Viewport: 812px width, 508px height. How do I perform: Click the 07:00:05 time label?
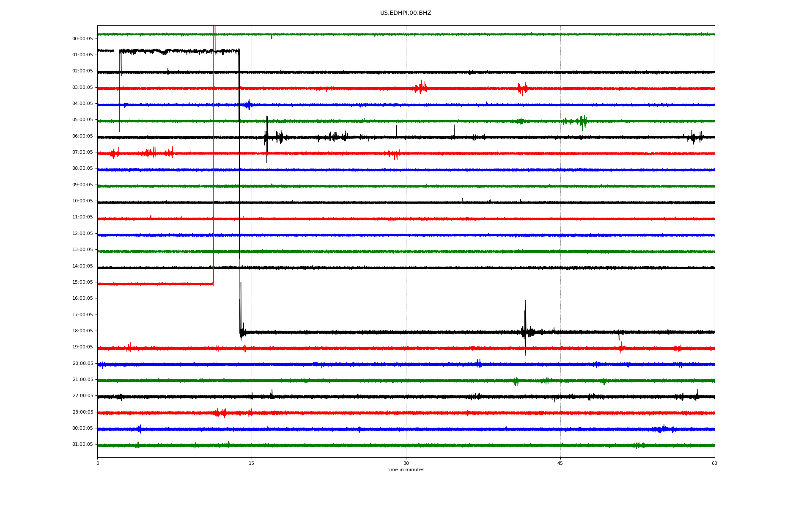tap(82, 152)
